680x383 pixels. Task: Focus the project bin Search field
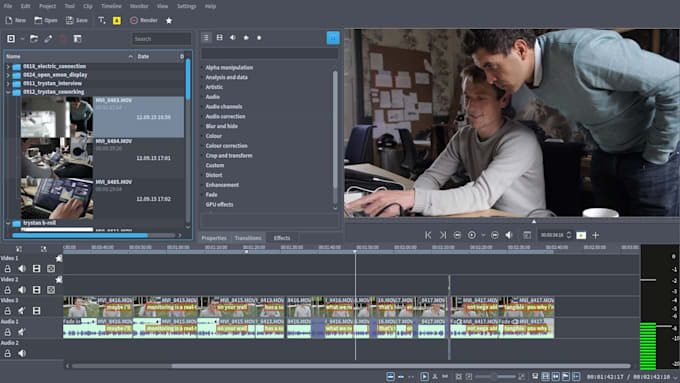(x=161, y=39)
